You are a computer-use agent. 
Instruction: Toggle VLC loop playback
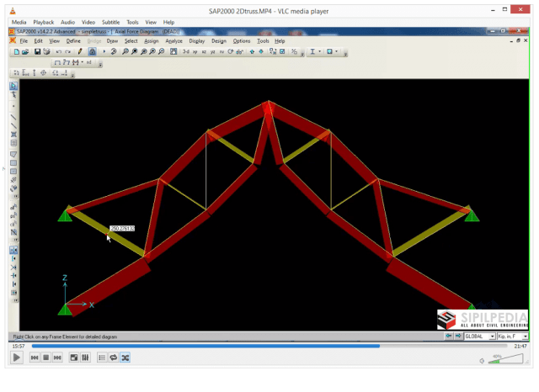[x=113, y=358]
